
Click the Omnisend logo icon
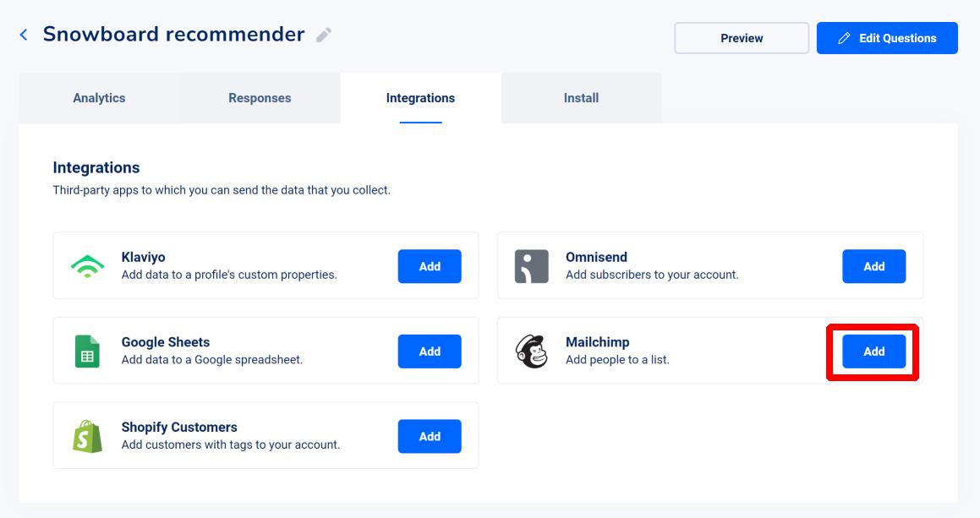(x=531, y=266)
